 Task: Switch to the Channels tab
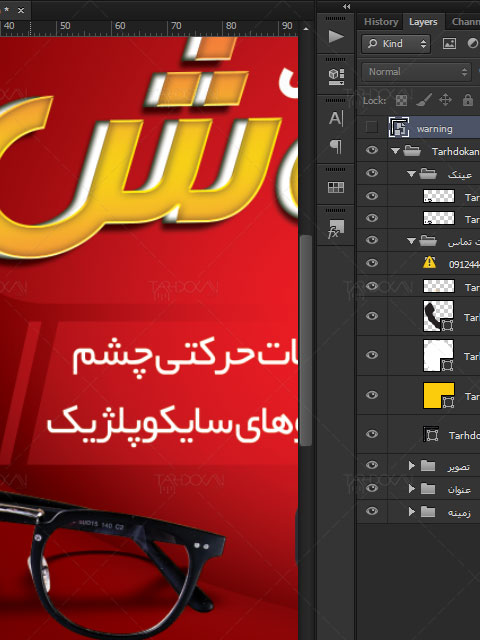tap(465, 22)
